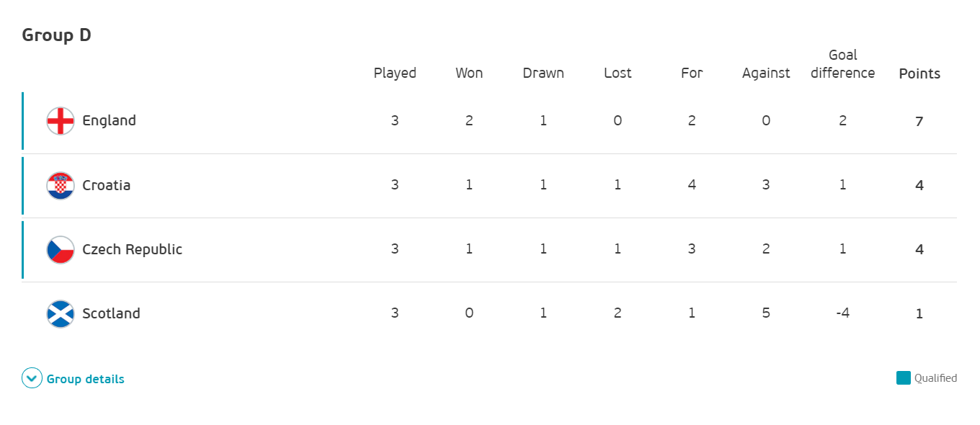Image resolution: width=980 pixels, height=425 pixels.
Task: Click the Croatia flag icon
Action: pyautogui.click(x=61, y=185)
